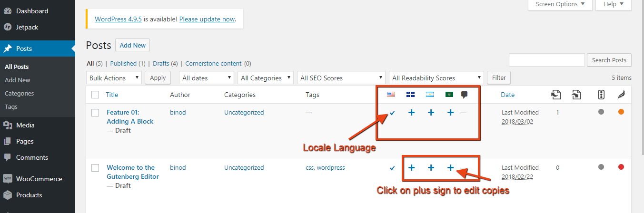Open the All dates dropdown

tap(207, 77)
